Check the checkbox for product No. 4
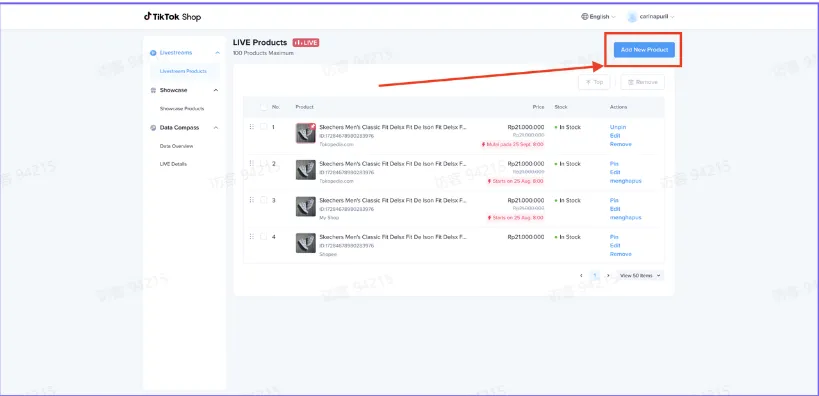The width and height of the screenshot is (819, 396). pos(263,236)
